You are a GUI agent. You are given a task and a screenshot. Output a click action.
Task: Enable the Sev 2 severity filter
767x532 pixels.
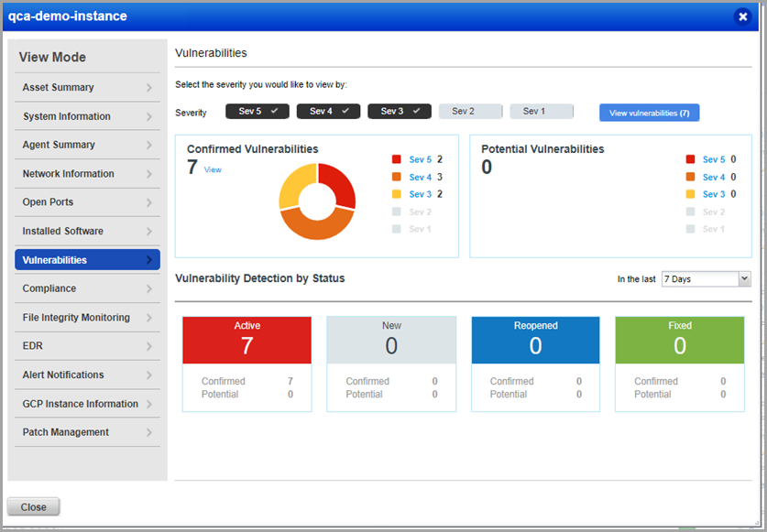[470, 112]
